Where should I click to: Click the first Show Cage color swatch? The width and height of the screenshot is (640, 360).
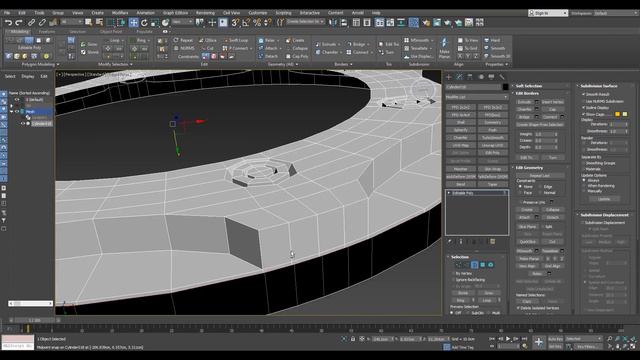coord(617,114)
